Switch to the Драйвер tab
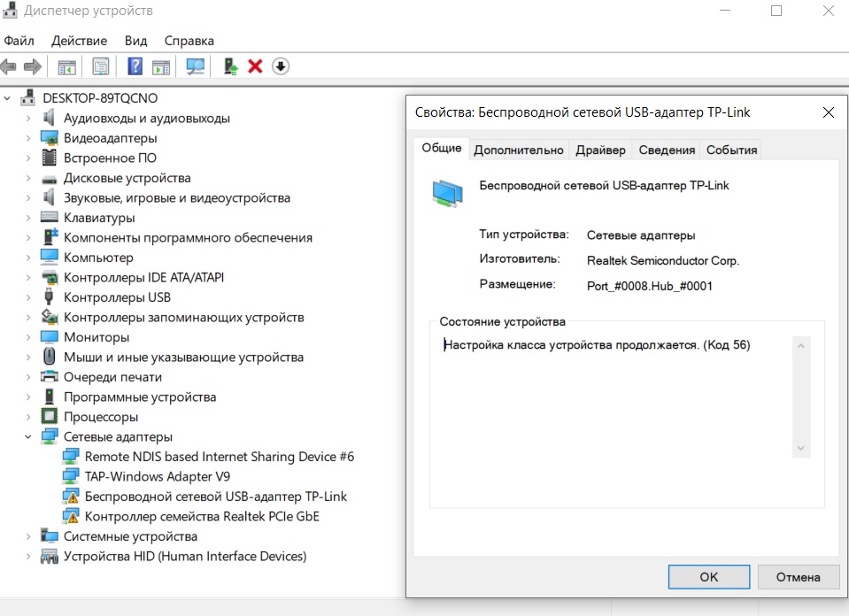The width and height of the screenshot is (849, 616). 600,150
